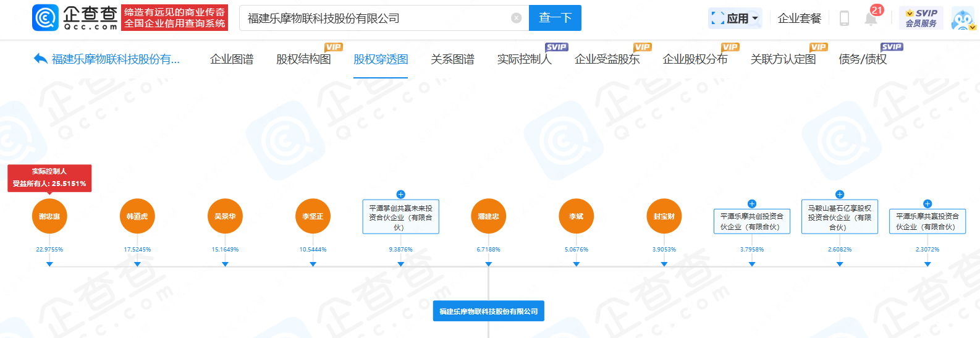
Task: Select the 谢忠惠 shareholder node
Action: [49, 216]
